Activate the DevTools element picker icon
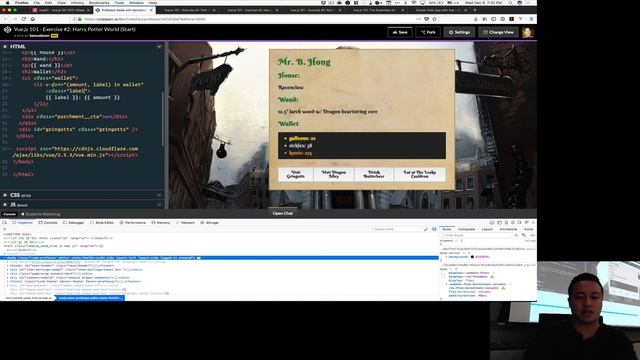 tap(4, 223)
